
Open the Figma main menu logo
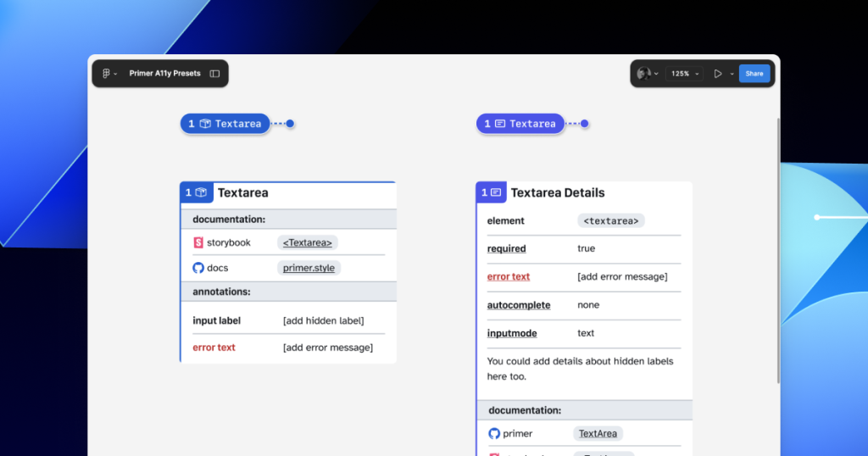pyautogui.click(x=107, y=74)
